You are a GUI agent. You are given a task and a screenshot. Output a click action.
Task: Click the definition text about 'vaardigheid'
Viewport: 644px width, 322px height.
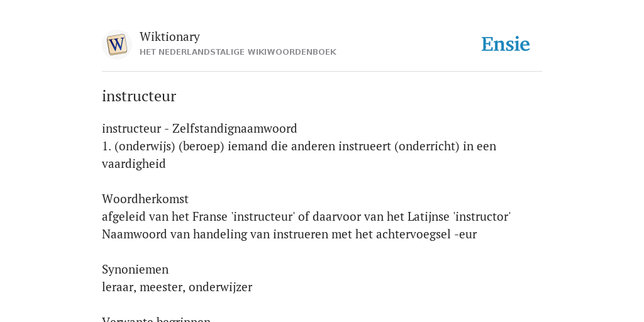coord(299,155)
